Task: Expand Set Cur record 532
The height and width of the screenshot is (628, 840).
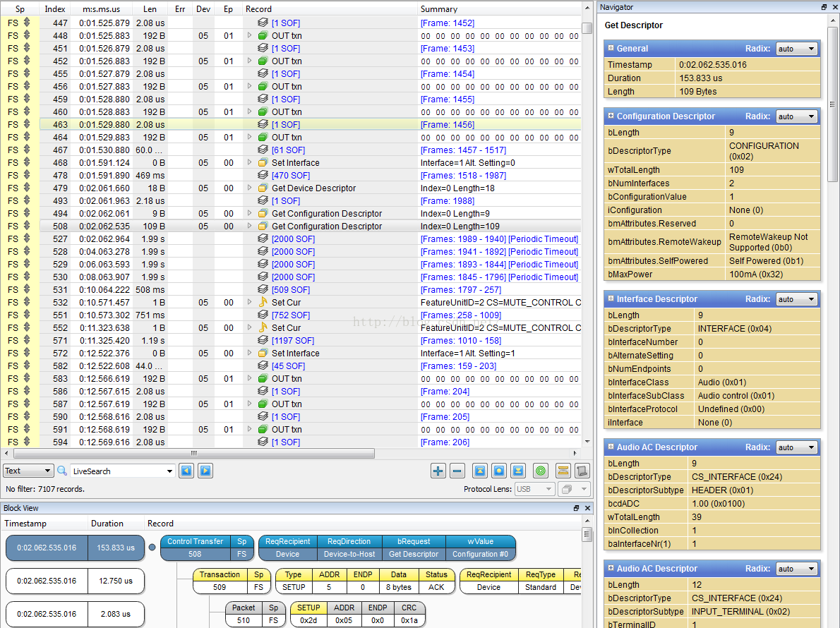Action: click(x=250, y=302)
